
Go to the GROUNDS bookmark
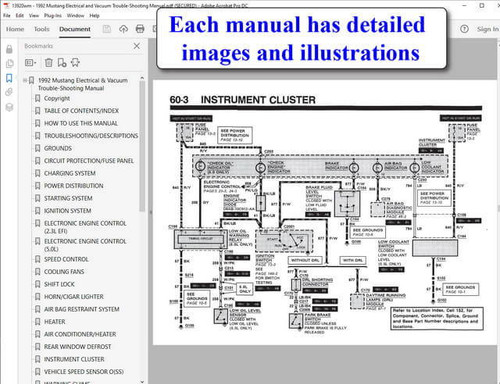tap(58, 148)
